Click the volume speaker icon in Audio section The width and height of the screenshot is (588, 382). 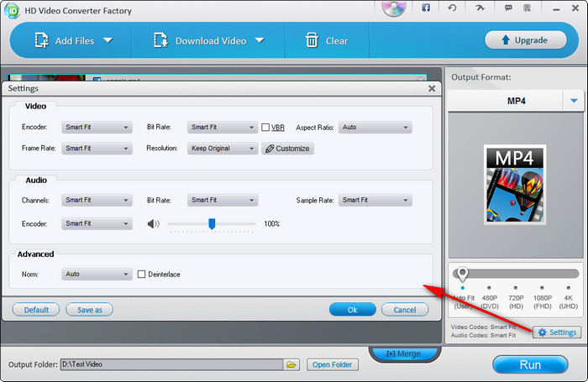click(x=154, y=224)
